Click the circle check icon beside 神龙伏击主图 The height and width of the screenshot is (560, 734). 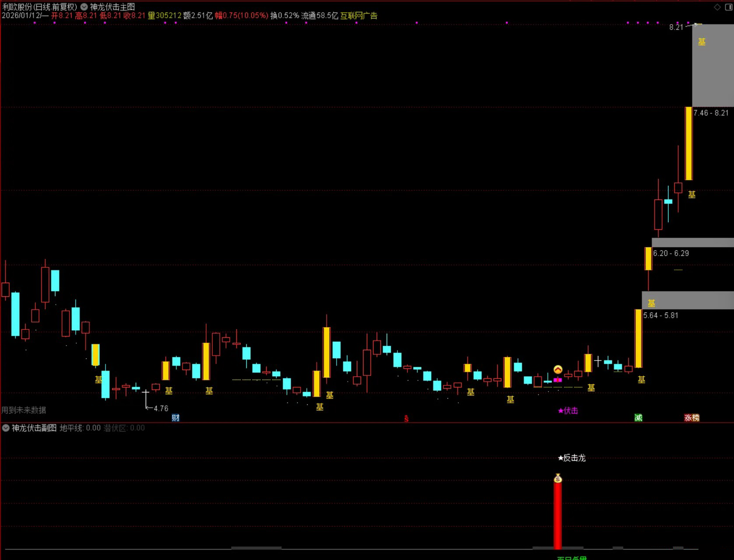[84, 7]
